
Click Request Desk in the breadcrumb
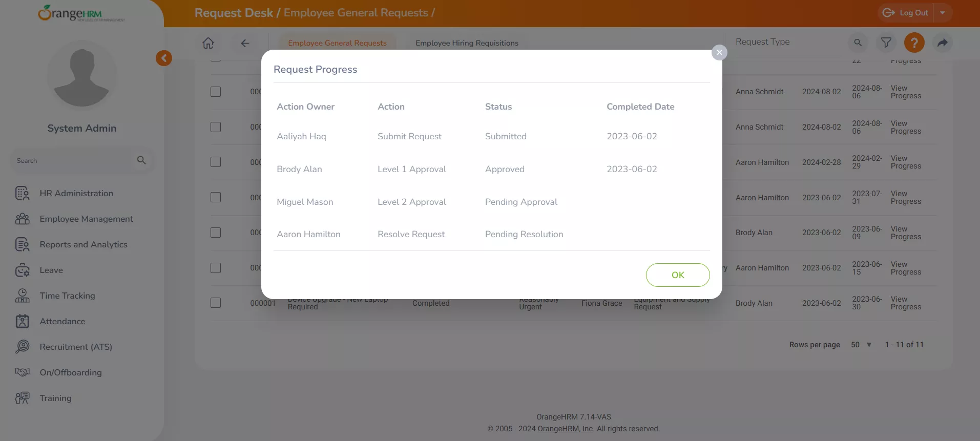click(234, 13)
